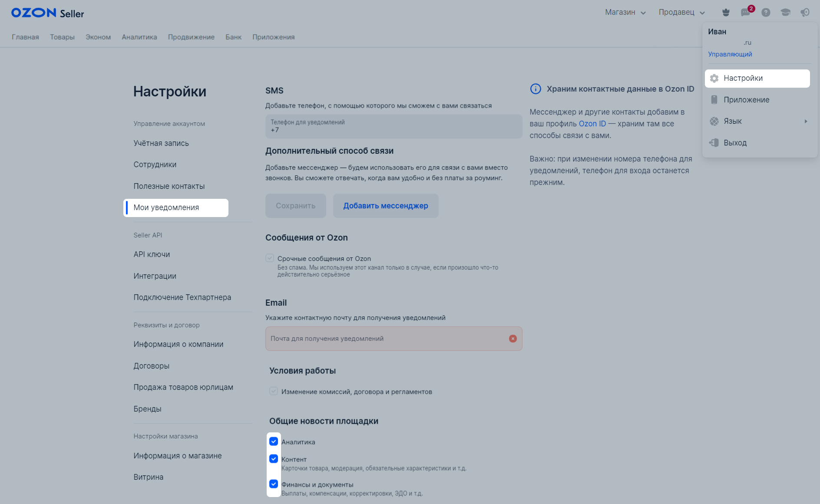Uncheck the Аналитика news checkbox
This screenshot has width=820, height=504.
[x=274, y=441]
